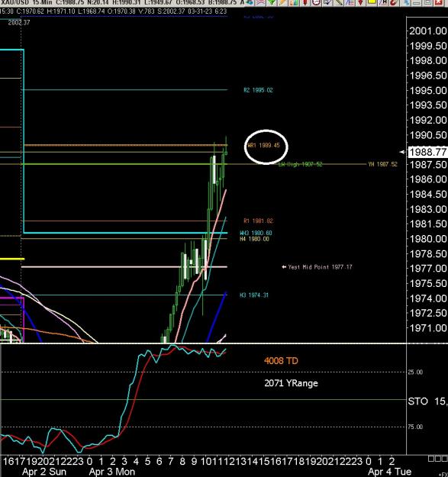Select the R2 1995.02 pivot label
The width and height of the screenshot is (448, 477).
[258, 90]
